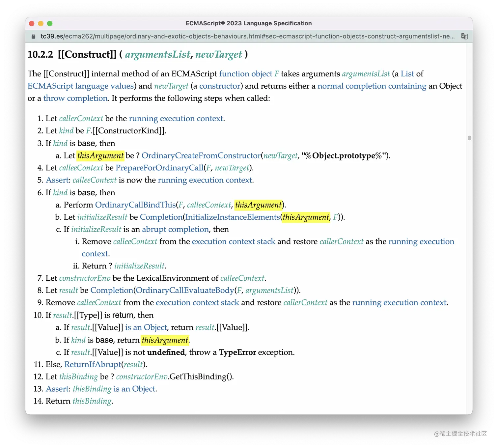
Task: Click the green zoom window button
Action: coord(50,23)
